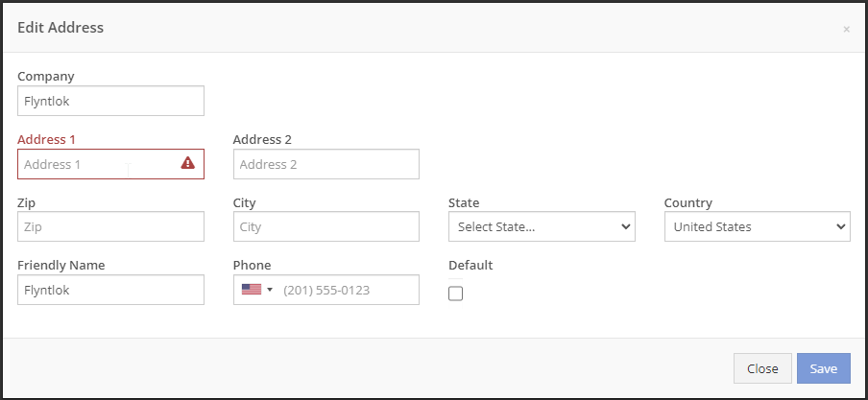Viewport: 868px width, 400px height.
Task: Click the Friendly Name label
Action: [x=61, y=266]
